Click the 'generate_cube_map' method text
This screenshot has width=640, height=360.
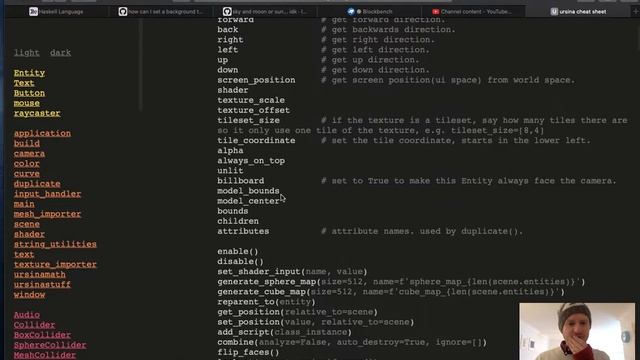coord(391,291)
